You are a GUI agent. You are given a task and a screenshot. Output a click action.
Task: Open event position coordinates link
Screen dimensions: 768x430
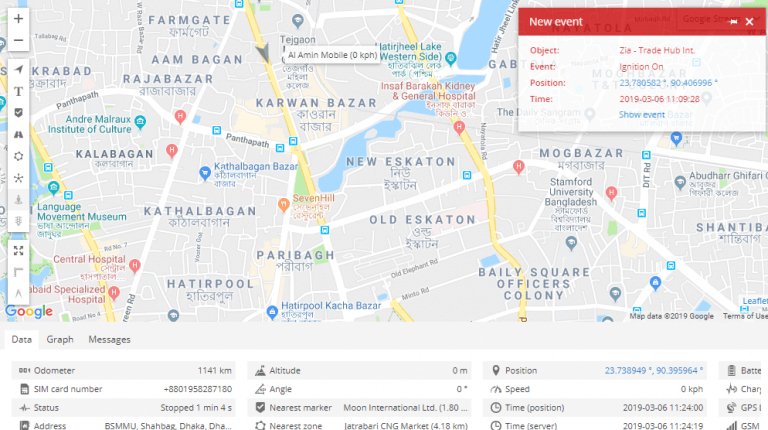(668, 83)
